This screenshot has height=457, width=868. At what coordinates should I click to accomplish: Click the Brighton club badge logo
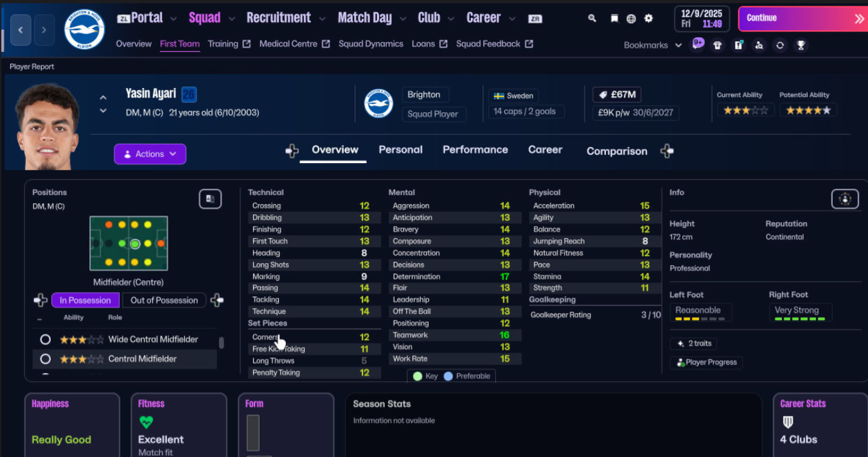[84, 29]
